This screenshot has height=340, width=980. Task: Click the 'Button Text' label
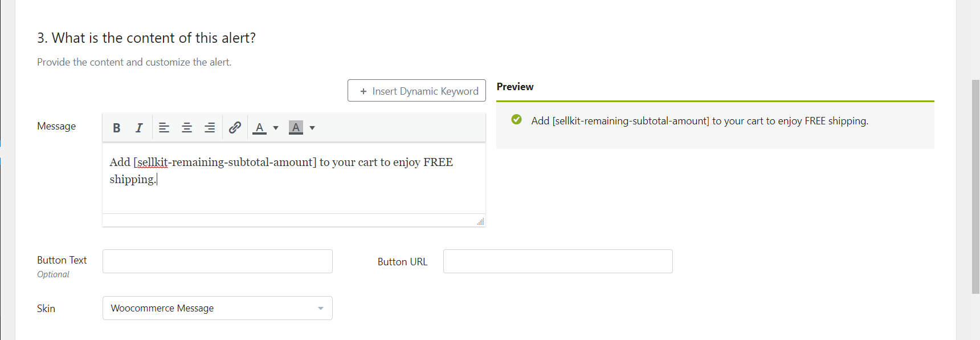(62, 260)
